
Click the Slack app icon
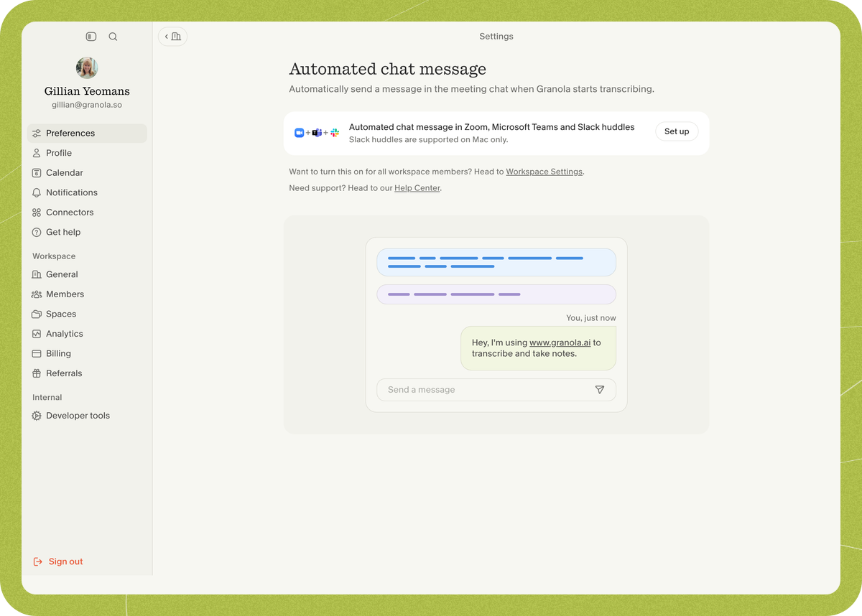[335, 133]
